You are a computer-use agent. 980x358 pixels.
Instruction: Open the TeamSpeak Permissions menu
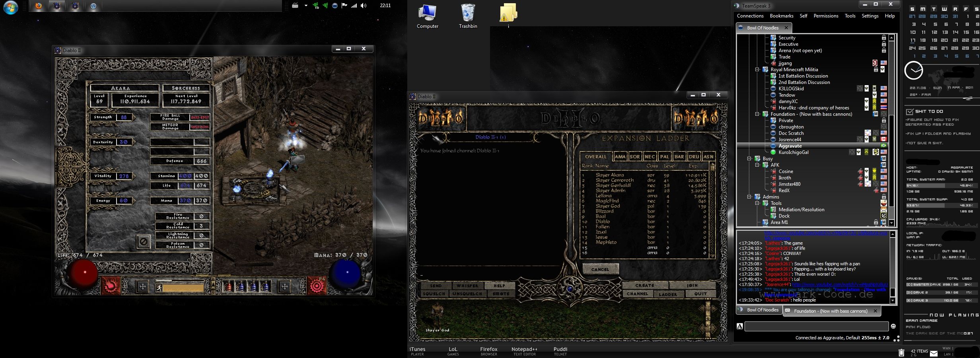click(826, 16)
